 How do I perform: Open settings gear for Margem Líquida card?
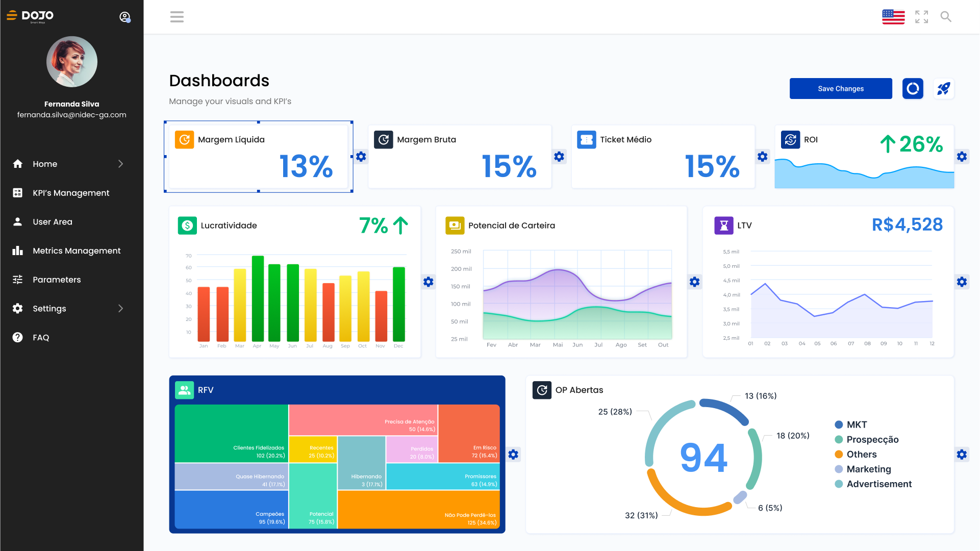pos(361,157)
